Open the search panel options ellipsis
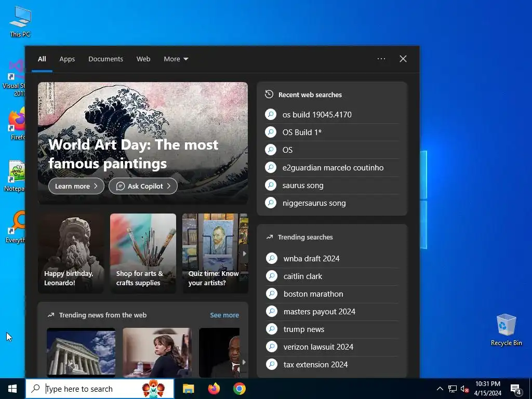Screen dimensions: 532x399 (381, 59)
